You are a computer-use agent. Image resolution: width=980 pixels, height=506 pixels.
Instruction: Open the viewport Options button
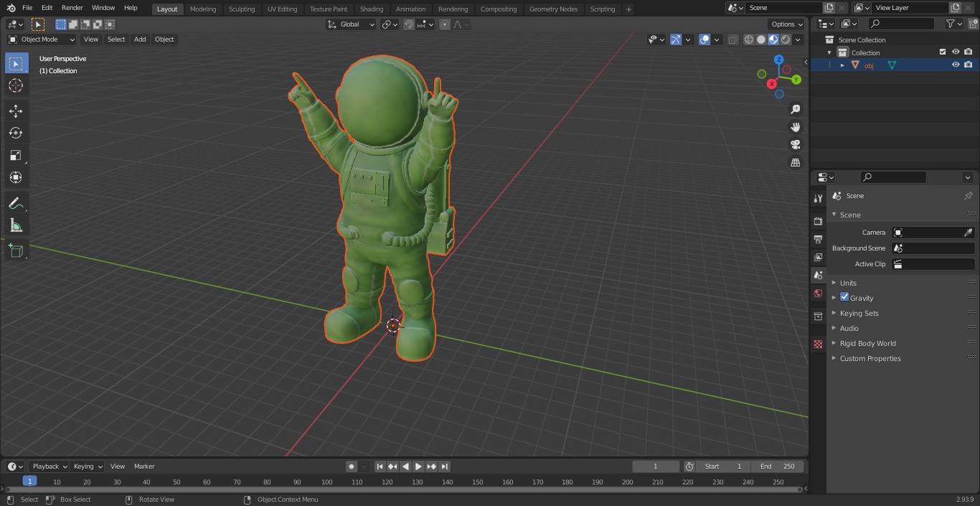(787, 24)
